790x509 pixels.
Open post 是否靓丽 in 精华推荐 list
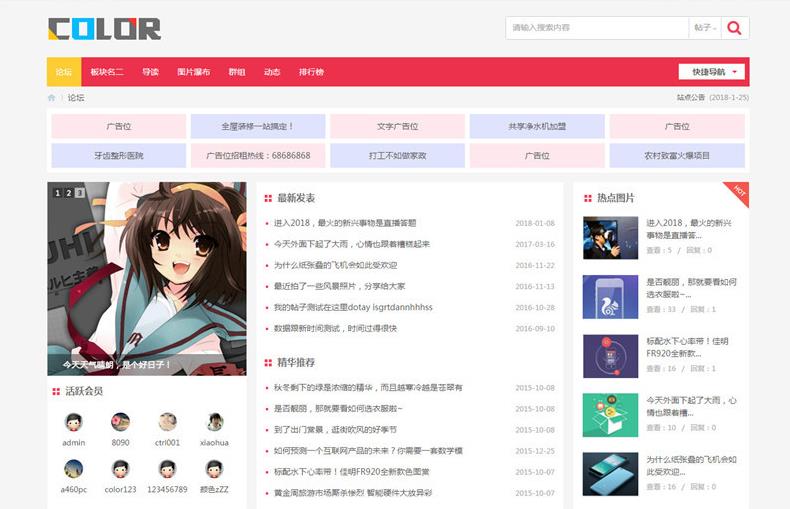coord(338,409)
